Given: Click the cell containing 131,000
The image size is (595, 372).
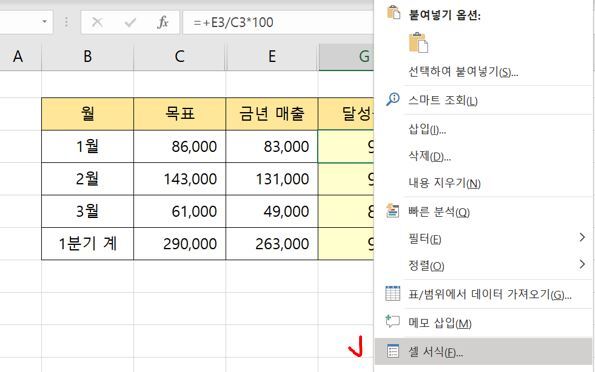Looking at the screenshot, I should pos(272,179).
